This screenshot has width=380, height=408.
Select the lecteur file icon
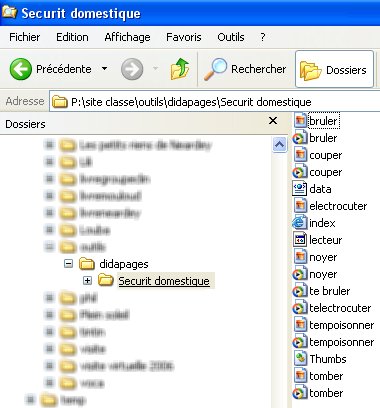[300, 240]
